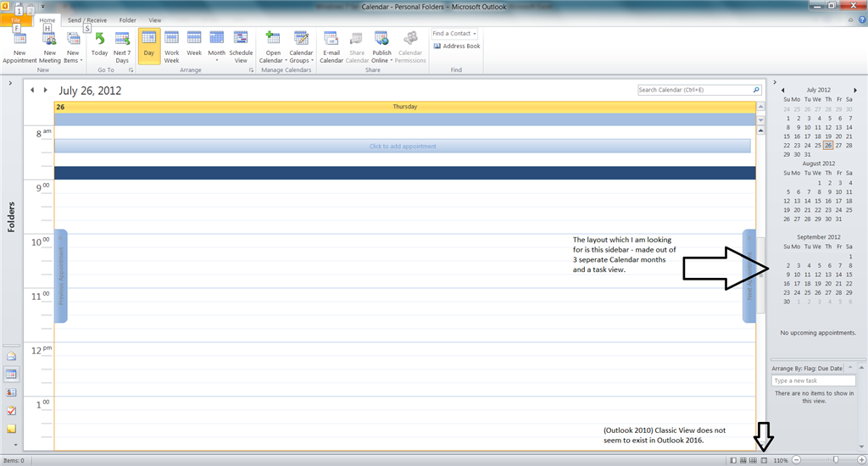The height and width of the screenshot is (466, 868).
Task: Switch to Classic view in status bar
Action: pos(764,460)
